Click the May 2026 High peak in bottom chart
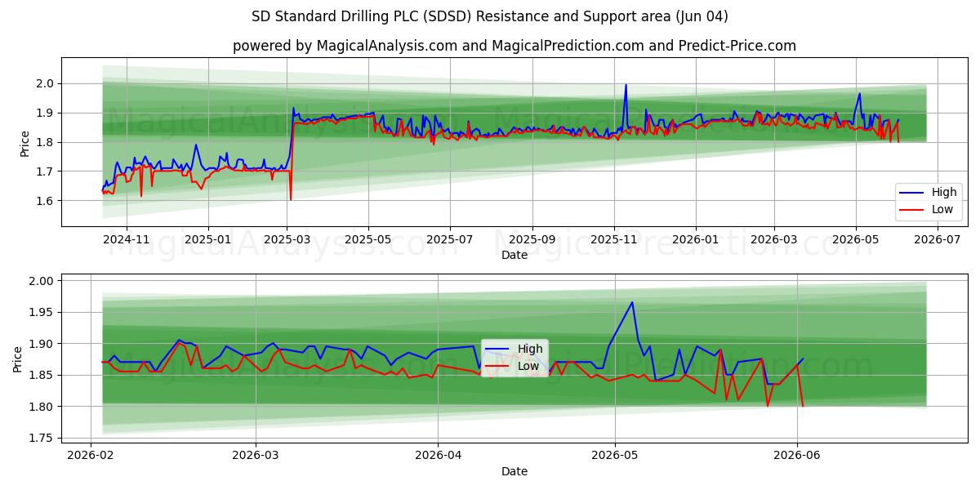 click(632, 302)
